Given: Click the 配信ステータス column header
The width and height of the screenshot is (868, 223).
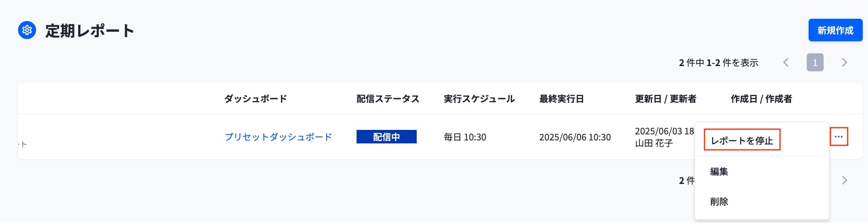Looking at the screenshot, I should (x=388, y=99).
